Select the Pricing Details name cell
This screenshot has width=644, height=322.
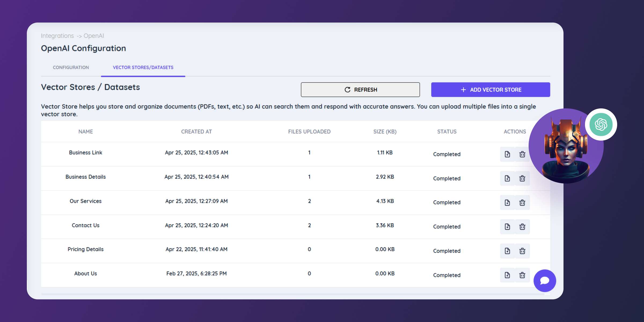(x=86, y=249)
